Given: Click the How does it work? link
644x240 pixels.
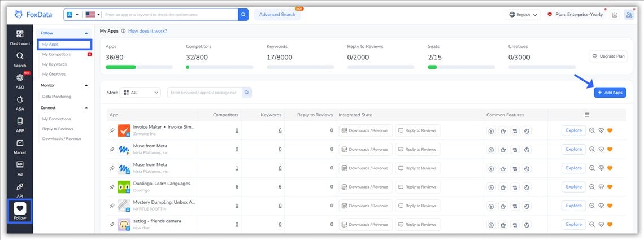Looking at the screenshot, I should 147,30.
